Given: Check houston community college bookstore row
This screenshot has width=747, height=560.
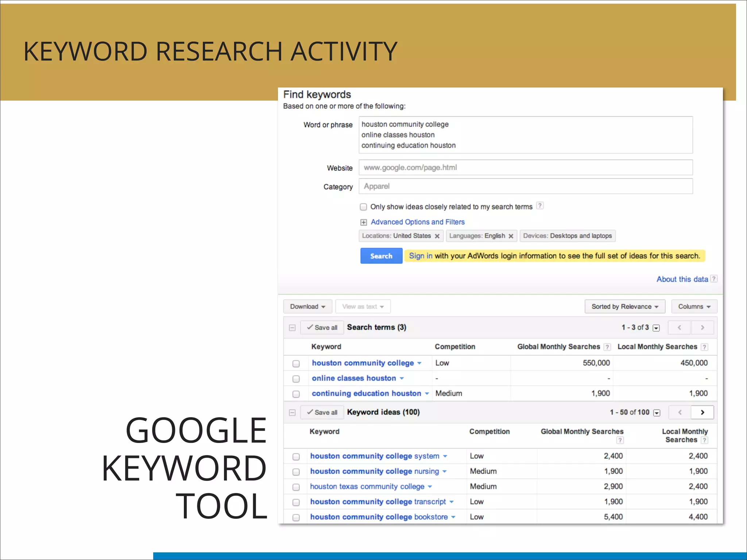Looking at the screenshot, I should point(296,518).
